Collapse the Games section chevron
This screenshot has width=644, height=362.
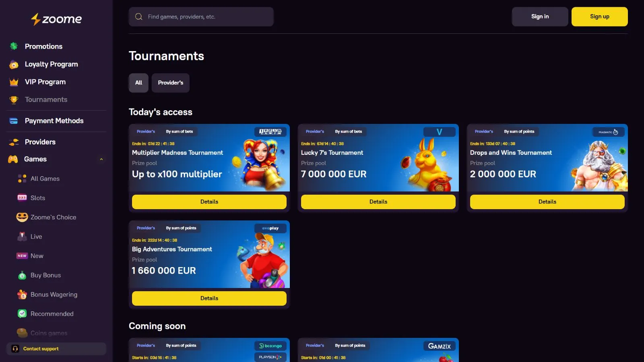click(101, 159)
